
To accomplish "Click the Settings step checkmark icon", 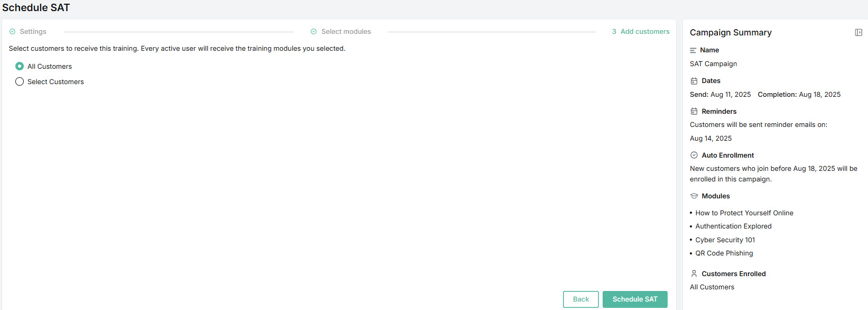I will (13, 32).
